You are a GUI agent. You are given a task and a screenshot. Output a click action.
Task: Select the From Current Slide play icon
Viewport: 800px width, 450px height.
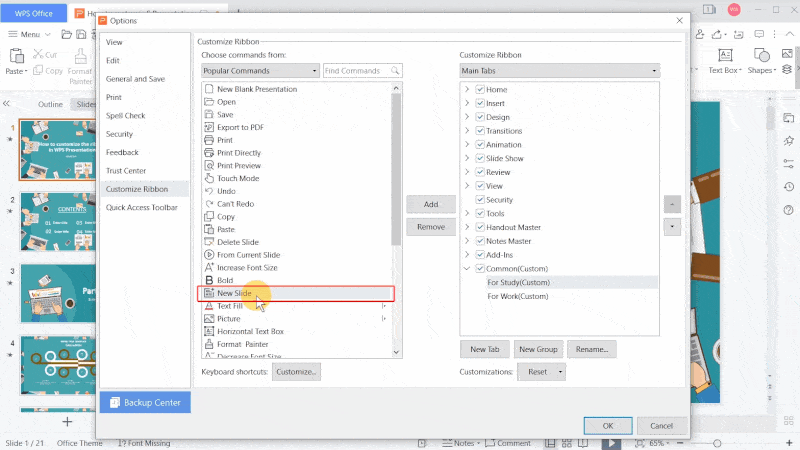click(x=209, y=255)
